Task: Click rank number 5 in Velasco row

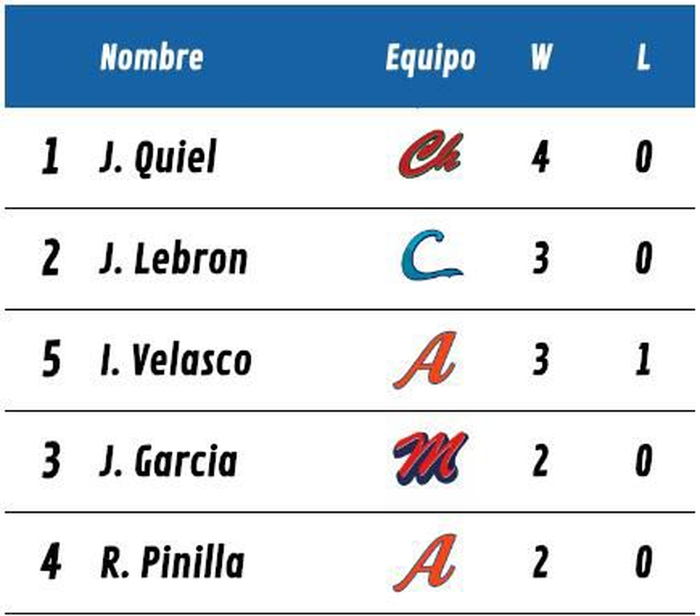Action: pos(51,360)
